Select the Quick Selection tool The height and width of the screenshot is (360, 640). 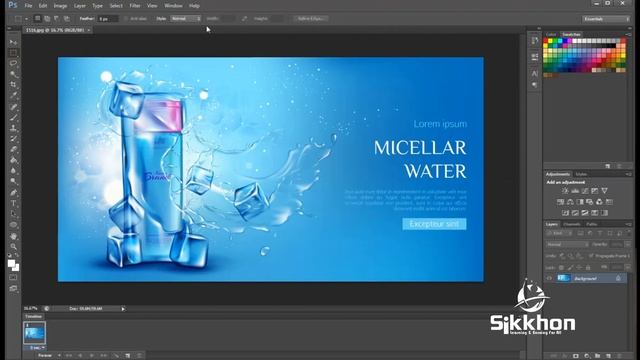click(x=13, y=74)
